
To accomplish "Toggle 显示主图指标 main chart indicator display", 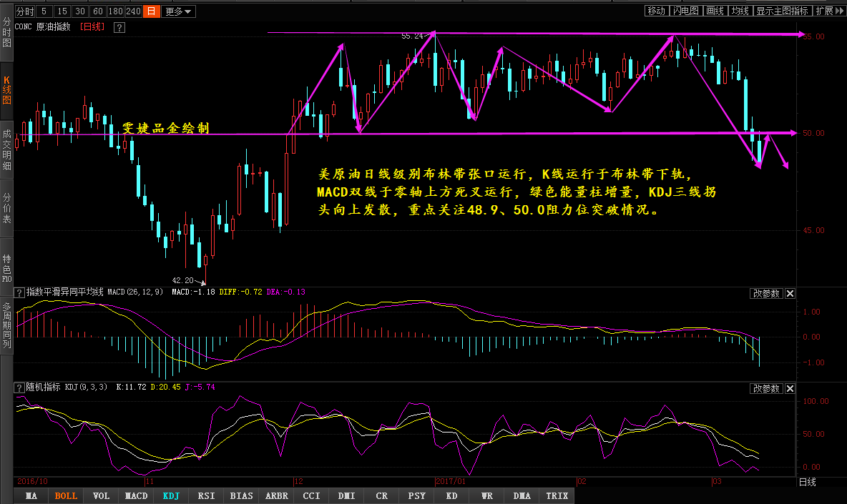I will pos(782,11).
